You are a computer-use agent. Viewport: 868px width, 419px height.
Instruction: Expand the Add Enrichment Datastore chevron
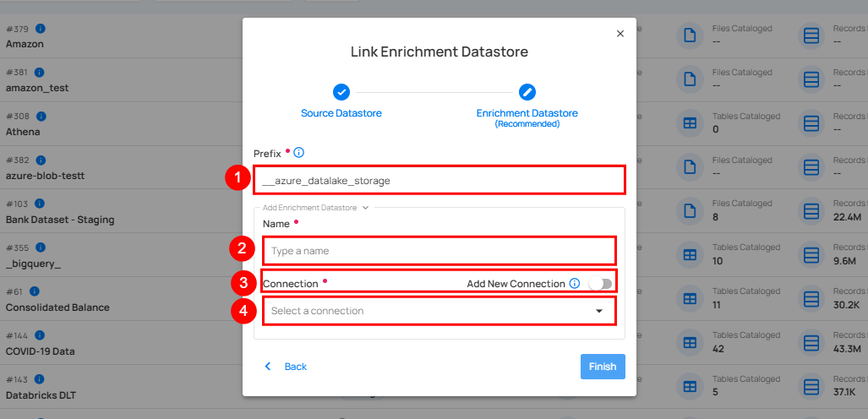(365, 207)
